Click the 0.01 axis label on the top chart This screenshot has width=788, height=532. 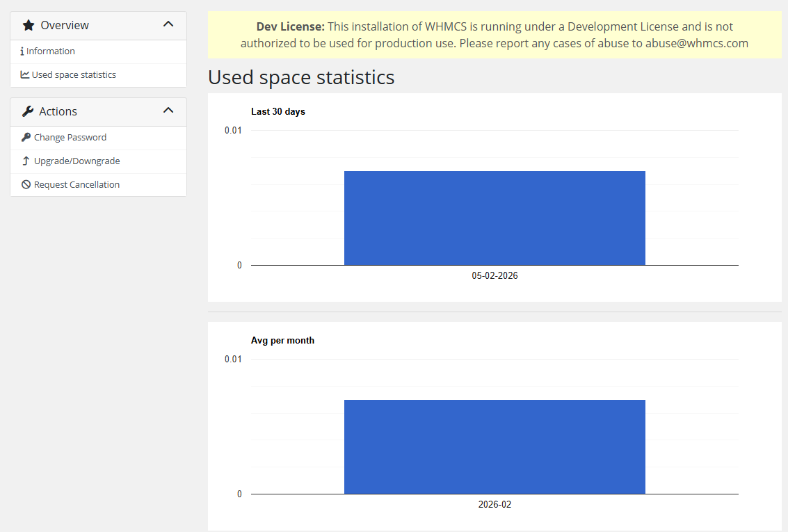[233, 130]
